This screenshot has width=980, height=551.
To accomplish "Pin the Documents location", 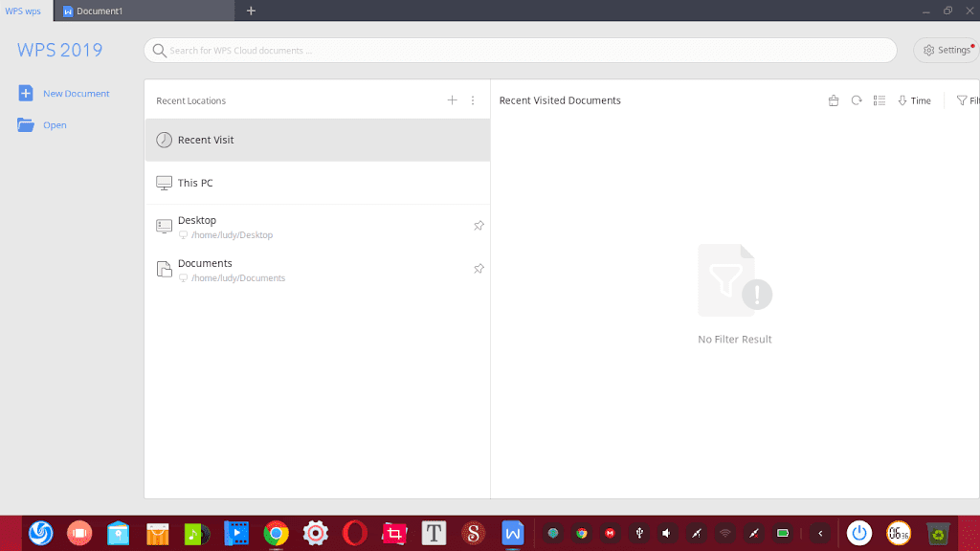I will [479, 269].
